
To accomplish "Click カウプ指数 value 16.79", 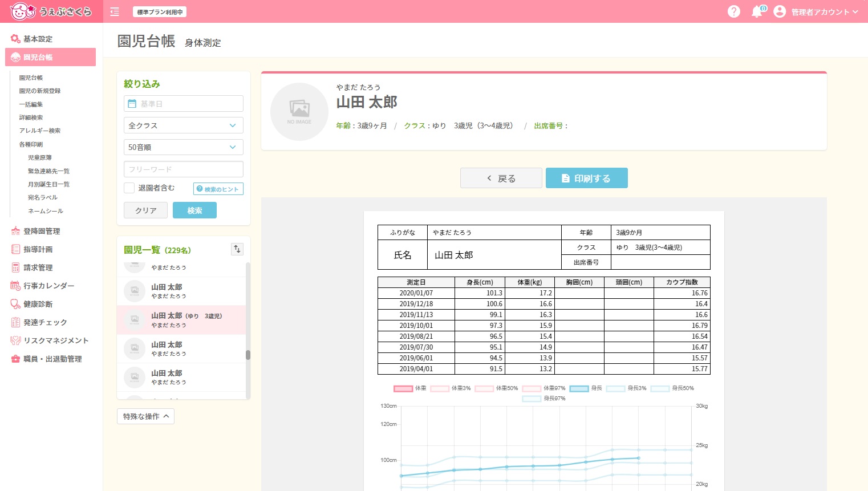I will 699,326.
